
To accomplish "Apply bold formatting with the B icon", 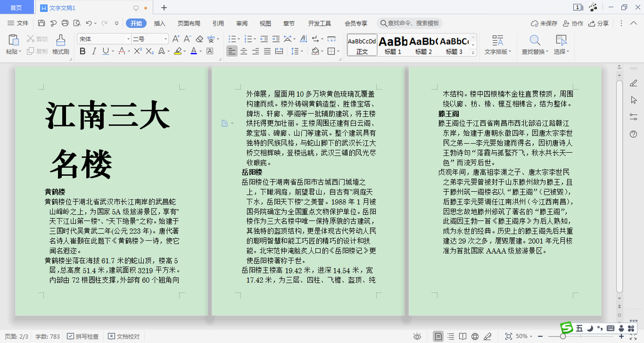I will pyautogui.click(x=83, y=50).
